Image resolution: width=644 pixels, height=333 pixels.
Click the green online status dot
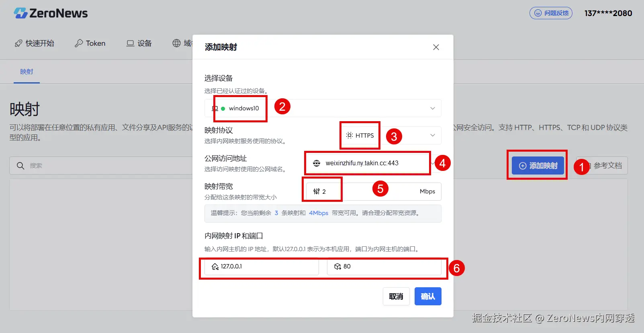(x=223, y=108)
